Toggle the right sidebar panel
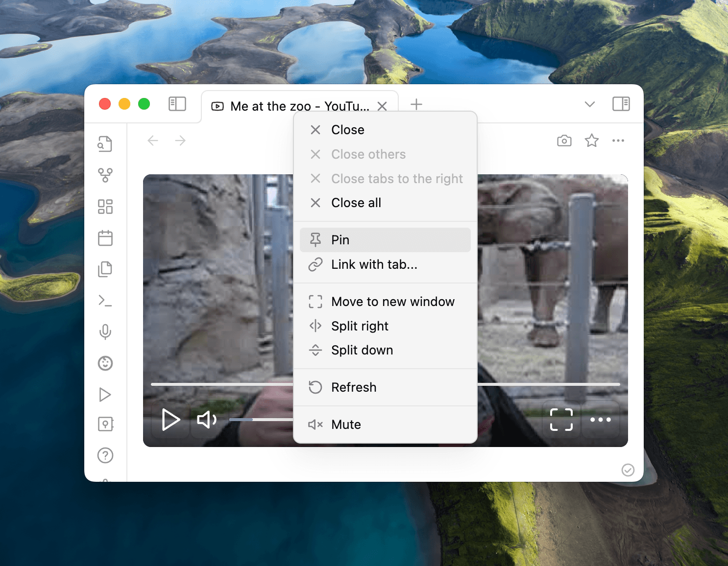The width and height of the screenshot is (728, 566). [x=621, y=104]
